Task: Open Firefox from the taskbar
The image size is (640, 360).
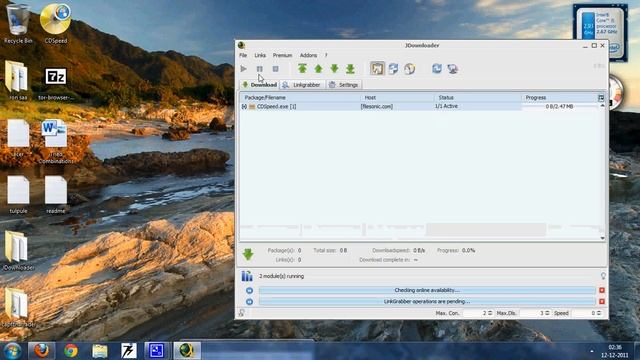Action: [x=41, y=351]
